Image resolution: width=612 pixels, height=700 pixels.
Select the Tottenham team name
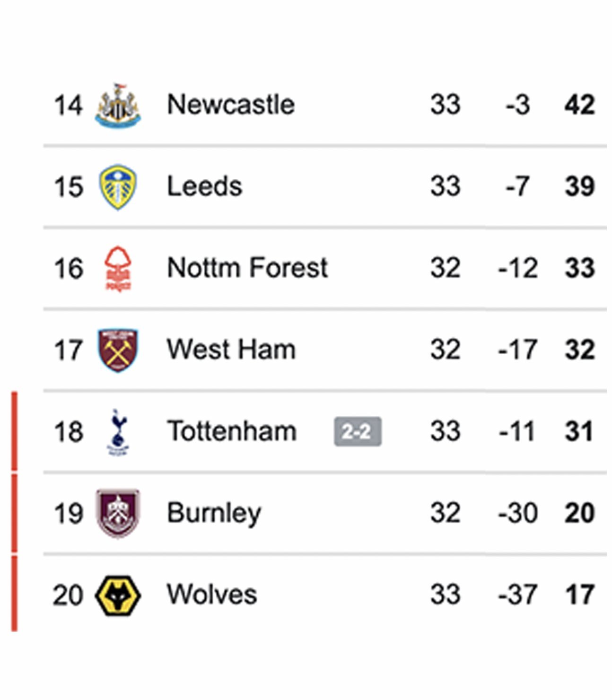tap(232, 431)
